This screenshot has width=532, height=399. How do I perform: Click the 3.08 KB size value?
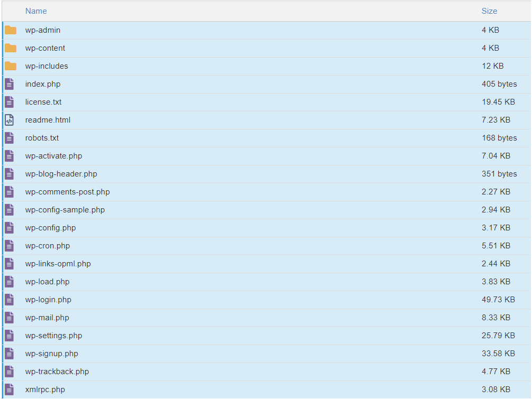(496, 389)
